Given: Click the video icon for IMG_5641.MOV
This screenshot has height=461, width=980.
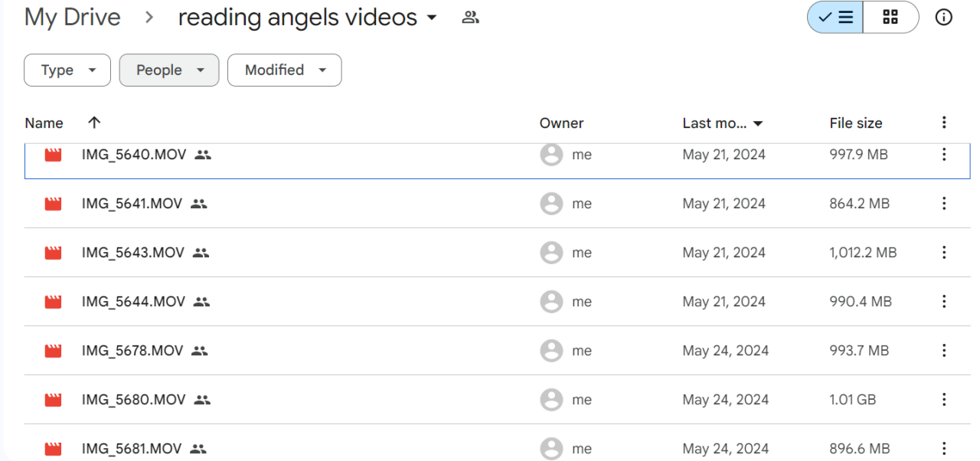Looking at the screenshot, I should click(x=53, y=204).
